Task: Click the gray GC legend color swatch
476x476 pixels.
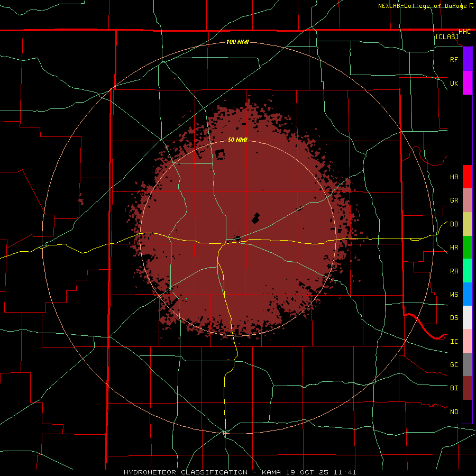Action: pyautogui.click(x=467, y=364)
